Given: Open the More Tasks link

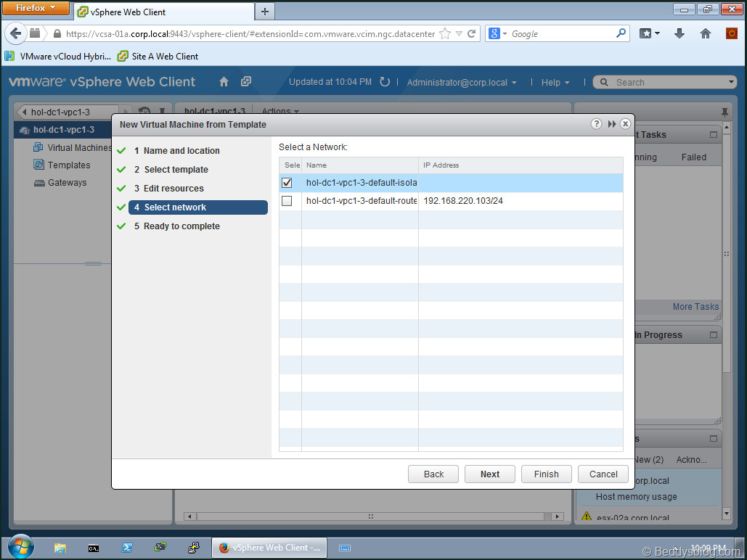Looking at the screenshot, I should coord(695,307).
